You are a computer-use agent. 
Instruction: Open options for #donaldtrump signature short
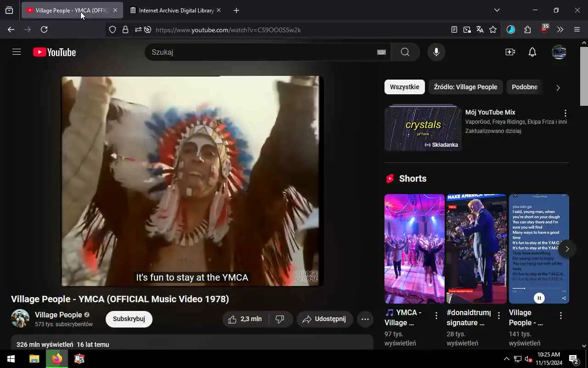[499, 316]
